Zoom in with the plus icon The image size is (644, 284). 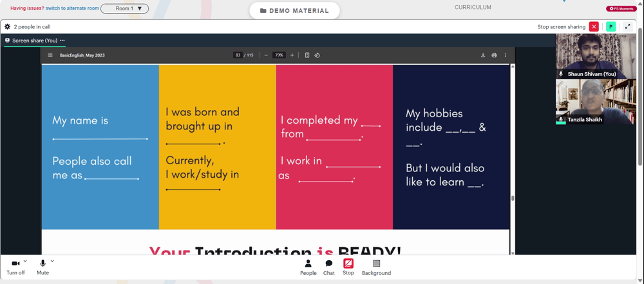292,55
